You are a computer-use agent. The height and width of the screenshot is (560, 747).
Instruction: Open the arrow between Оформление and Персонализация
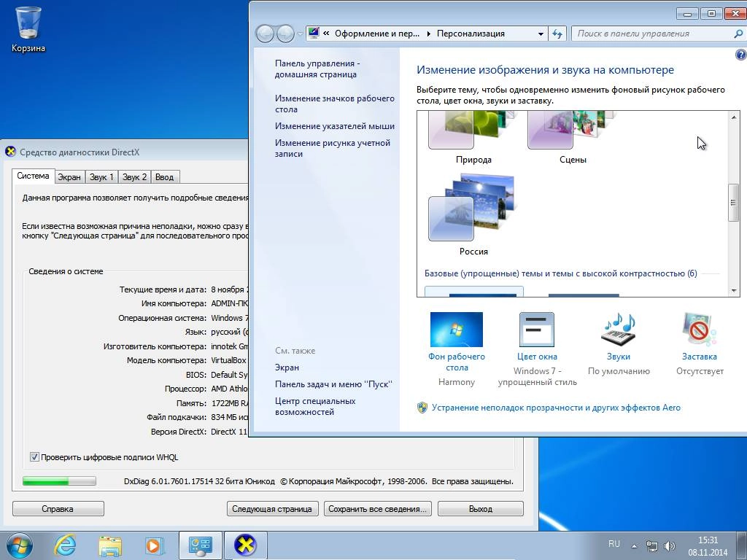[x=428, y=34]
